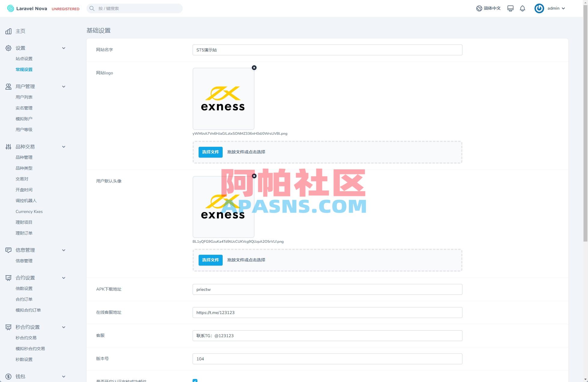Click 选择文件 for 用户默认头像

210,260
